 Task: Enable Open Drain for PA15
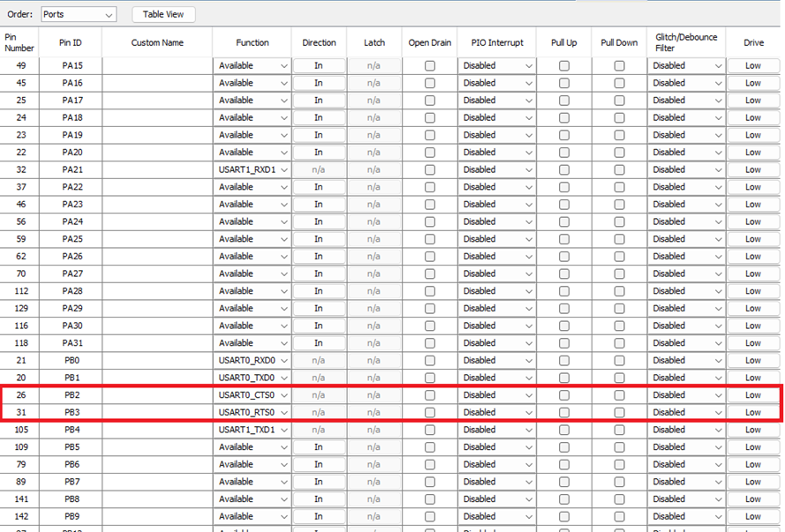click(x=429, y=66)
